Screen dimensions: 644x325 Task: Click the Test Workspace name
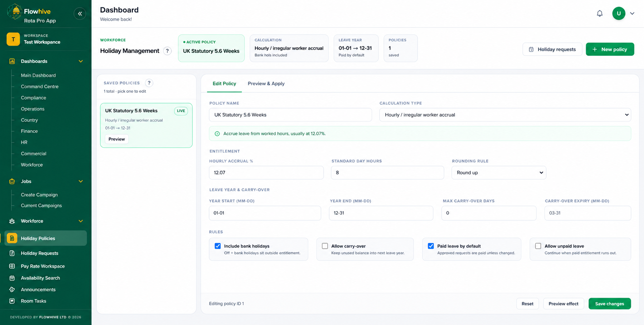click(x=42, y=42)
